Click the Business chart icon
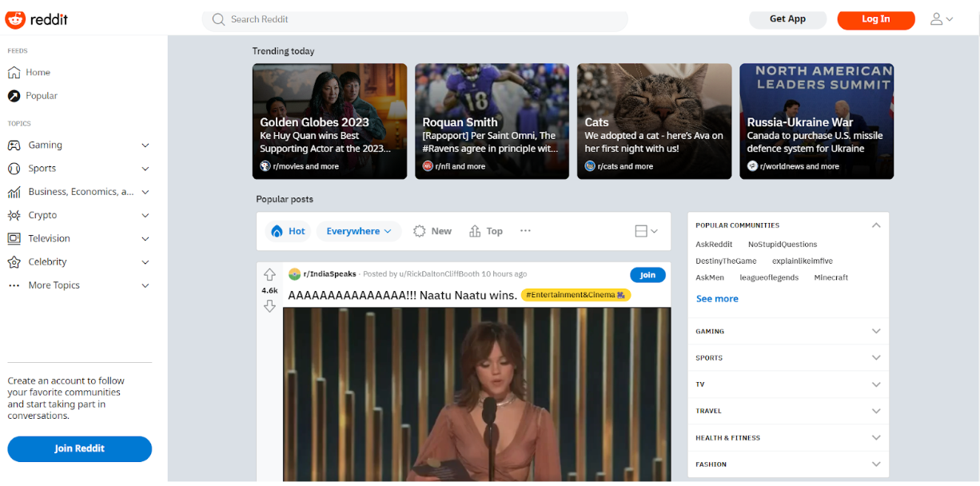980x486 pixels. click(14, 192)
